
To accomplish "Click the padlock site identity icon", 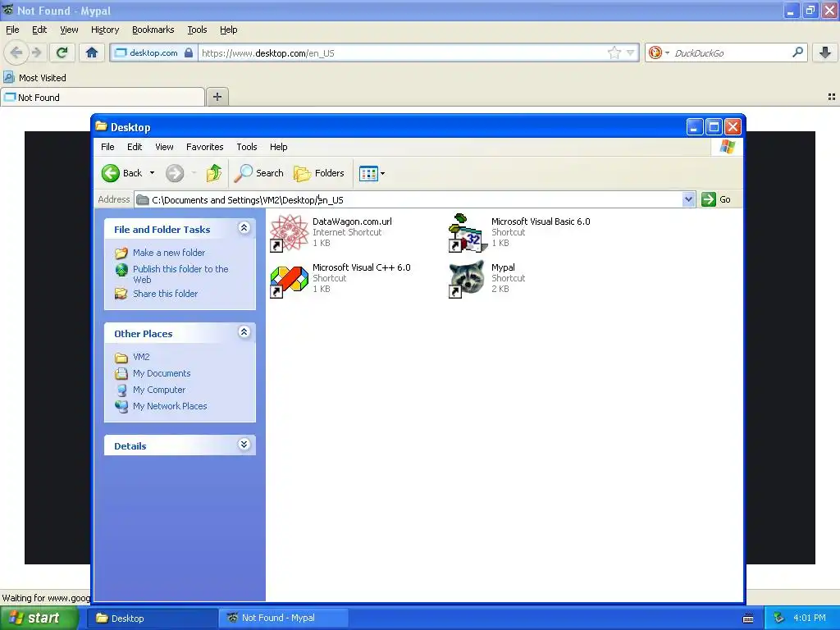I will tap(189, 52).
